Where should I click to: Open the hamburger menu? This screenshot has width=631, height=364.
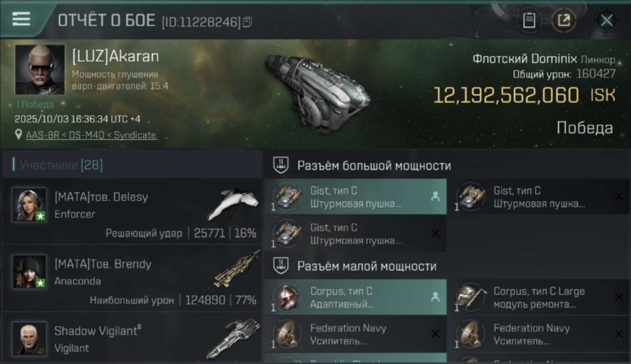[x=21, y=19]
